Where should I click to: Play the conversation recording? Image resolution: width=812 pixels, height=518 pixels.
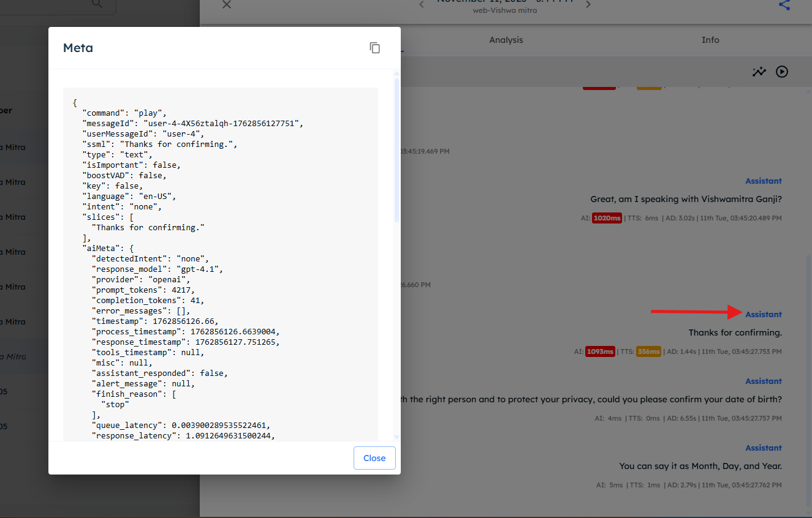[x=781, y=72]
